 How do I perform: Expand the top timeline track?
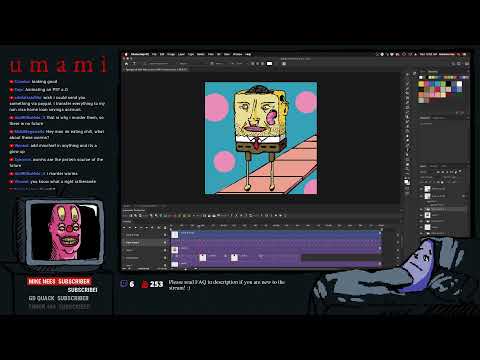[x=123, y=235]
